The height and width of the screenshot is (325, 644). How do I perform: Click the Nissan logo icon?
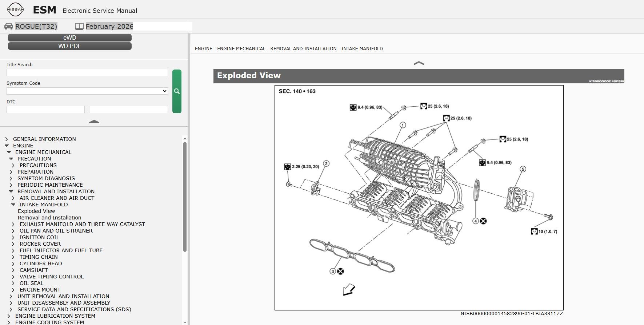tap(15, 9)
